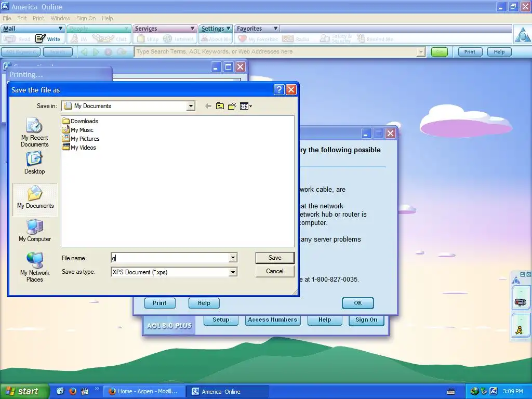Click the AOL icon in the system tray

pos(494,391)
